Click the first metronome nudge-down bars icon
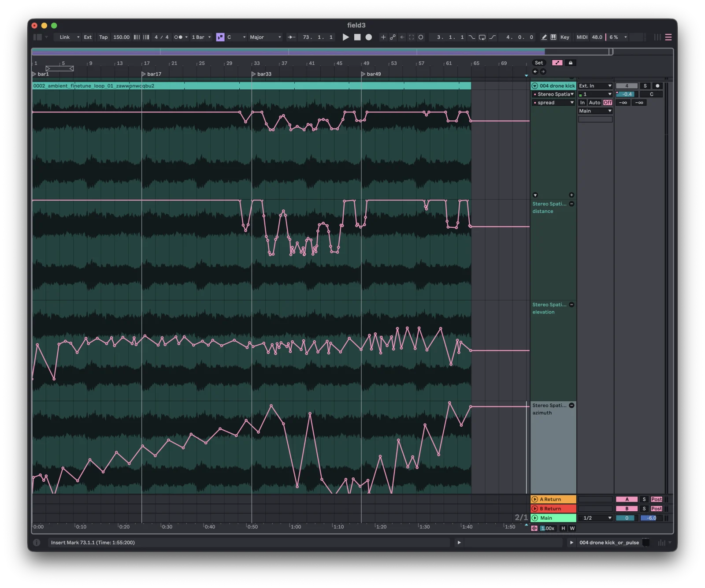705x588 pixels. click(x=137, y=37)
